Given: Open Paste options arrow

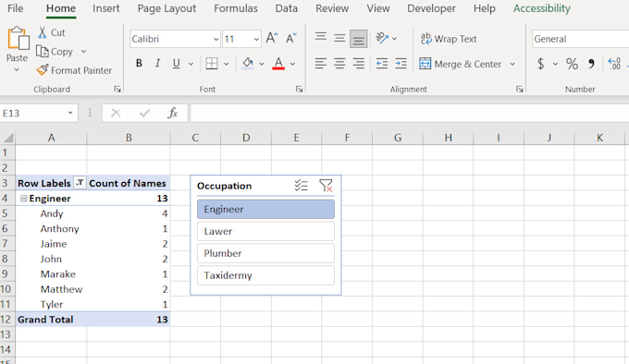Looking at the screenshot, I should [x=17, y=70].
